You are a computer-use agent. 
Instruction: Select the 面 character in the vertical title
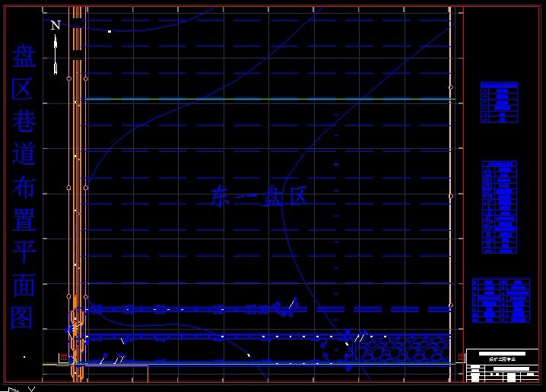tap(24, 285)
